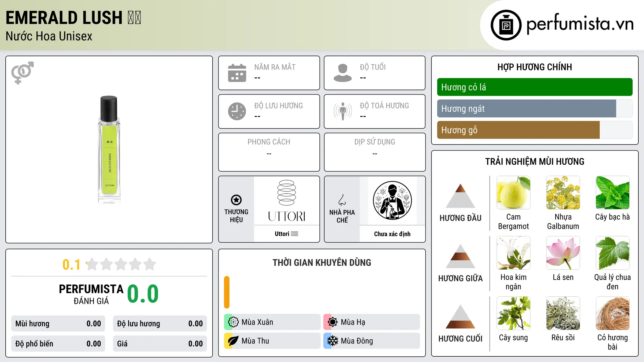Click the Hương đầu pyramid icon
This screenshot has width=644, height=362.
460,196
